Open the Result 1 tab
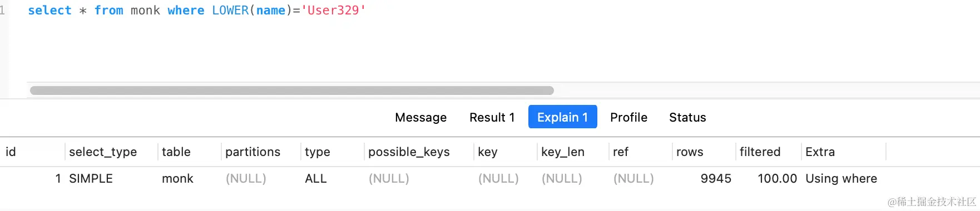980x211 pixels. (492, 117)
